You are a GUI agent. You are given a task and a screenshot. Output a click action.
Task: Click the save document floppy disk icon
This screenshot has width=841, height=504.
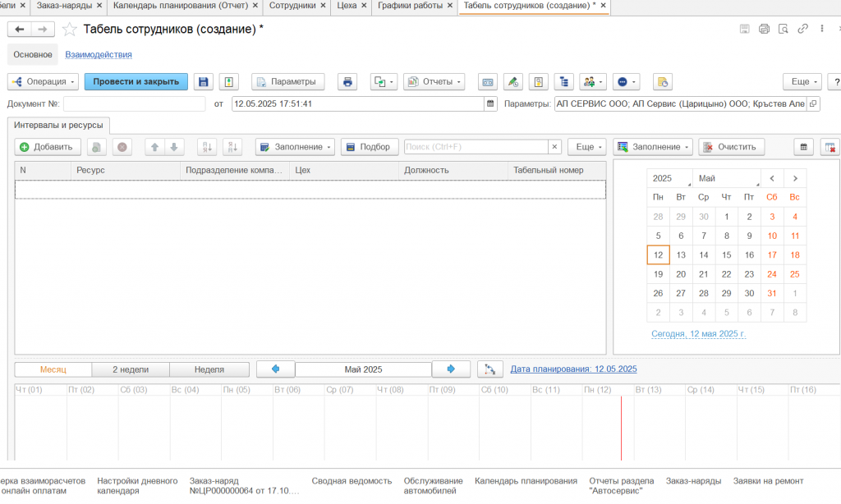pyautogui.click(x=204, y=82)
